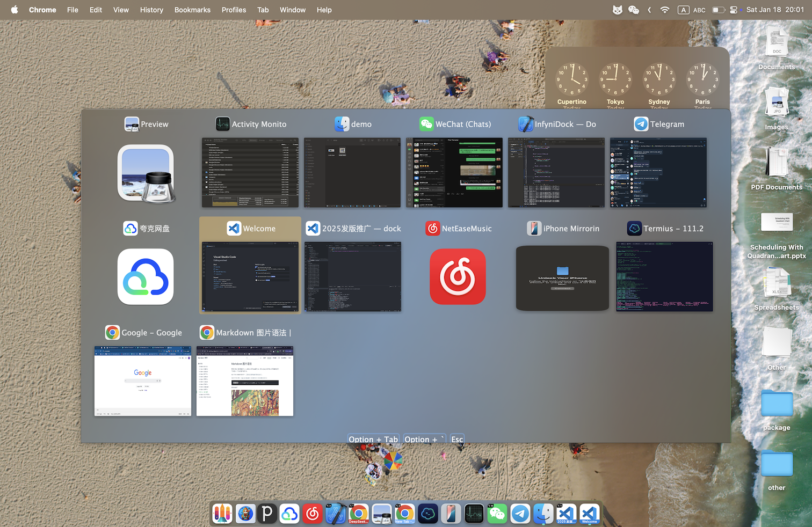Open Termius from the Dock
This screenshot has height=527, width=812.
tap(428, 514)
